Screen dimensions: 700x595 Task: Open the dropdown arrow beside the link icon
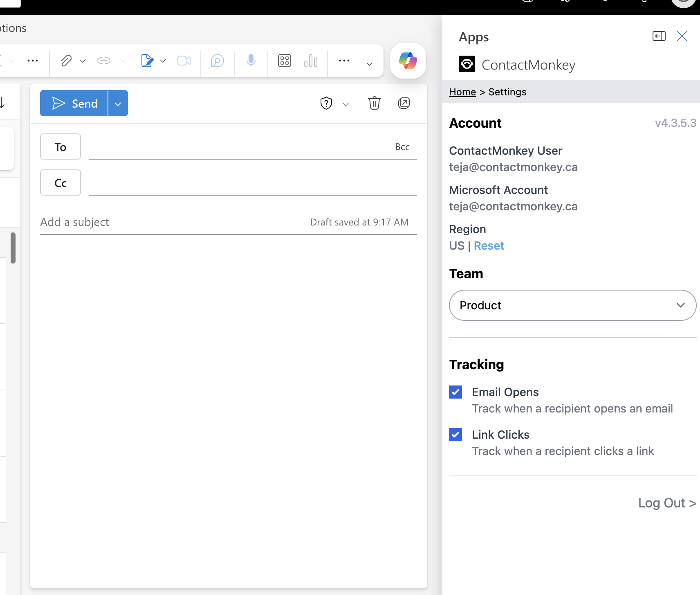click(x=123, y=61)
